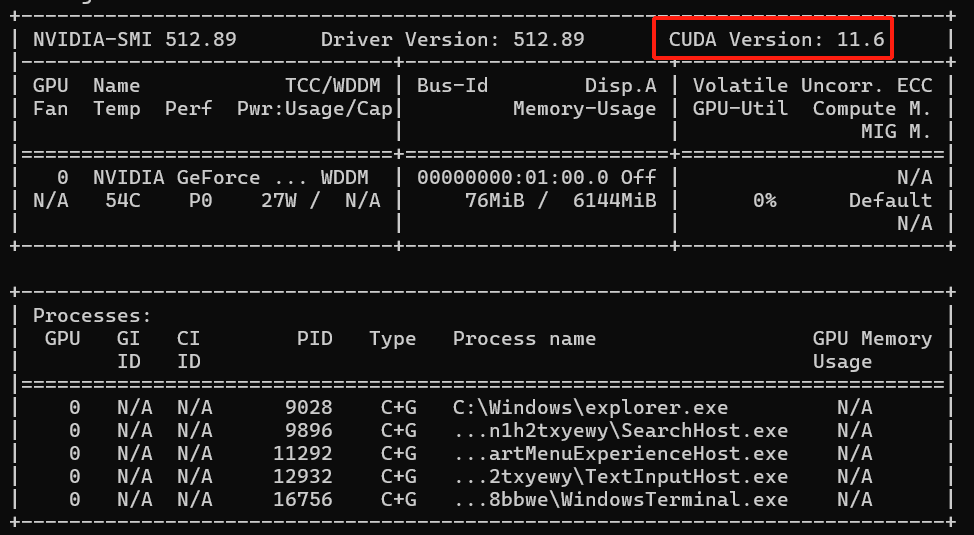Click the WindowsTerminal.exe process name

[621, 500]
